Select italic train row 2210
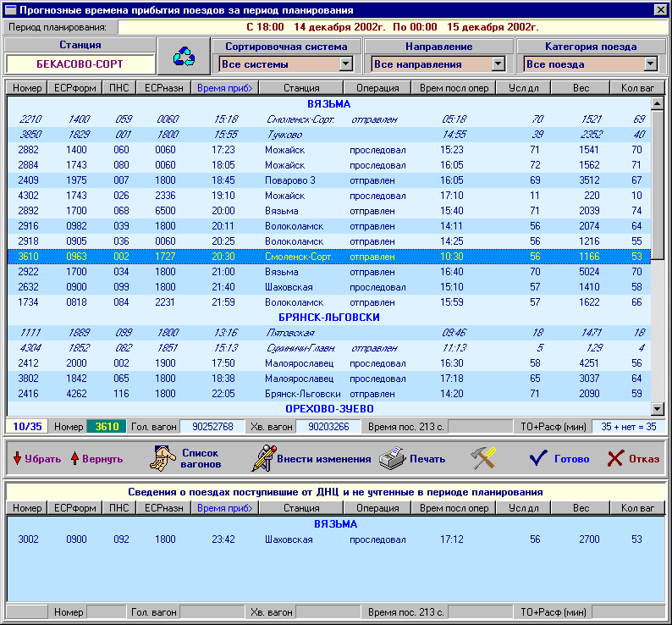Image resolution: width=672 pixels, height=625 pixels. pos(329,119)
